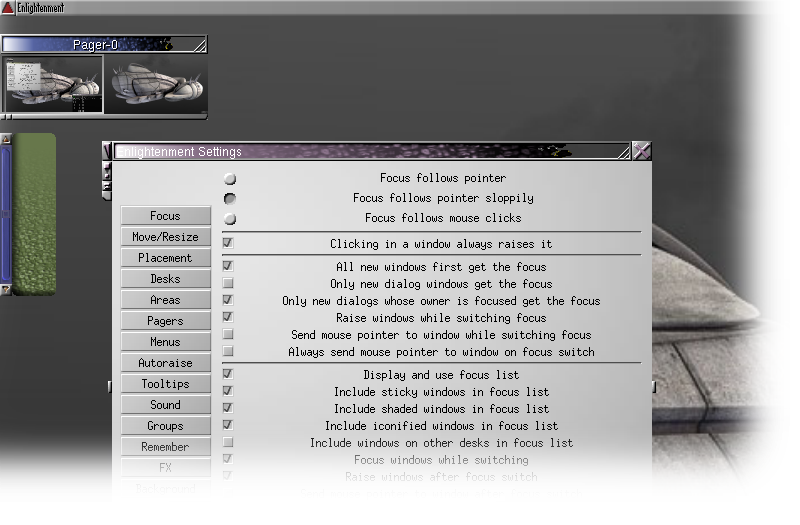Toggle Only new dialogs whose owner is focused
The height and width of the screenshot is (525, 800).
pyautogui.click(x=228, y=300)
